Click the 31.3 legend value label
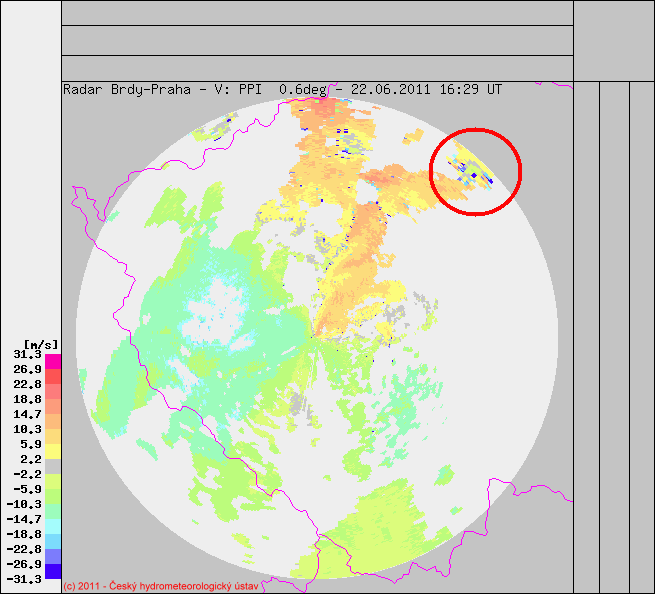The image size is (655, 594). (x=27, y=354)
